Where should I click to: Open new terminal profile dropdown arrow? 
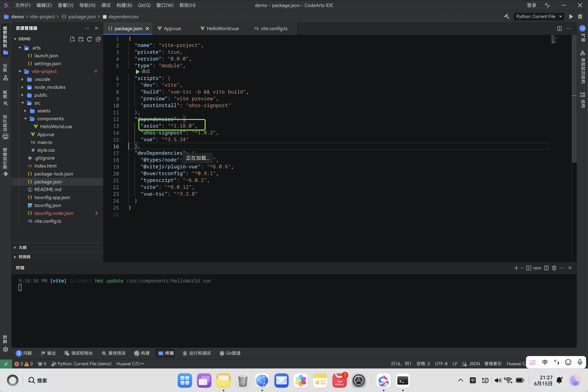522,268
